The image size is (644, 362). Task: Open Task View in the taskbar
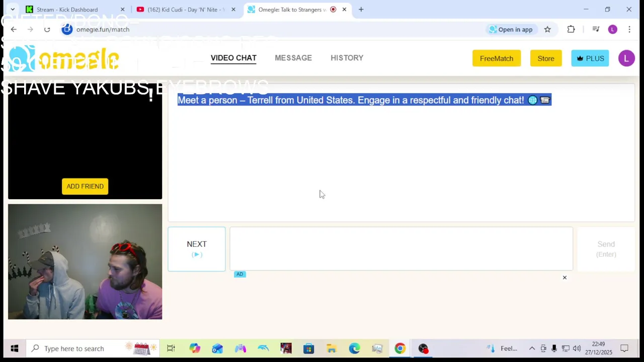coord(171,348)
